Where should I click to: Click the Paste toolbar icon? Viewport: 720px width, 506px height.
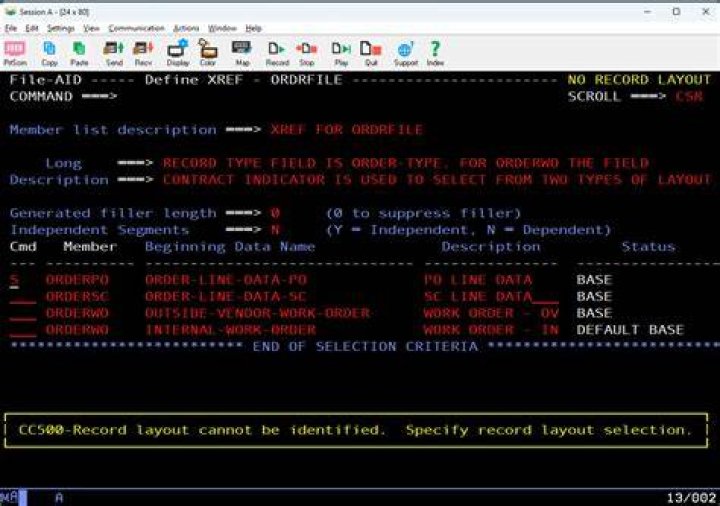(79, 53)
